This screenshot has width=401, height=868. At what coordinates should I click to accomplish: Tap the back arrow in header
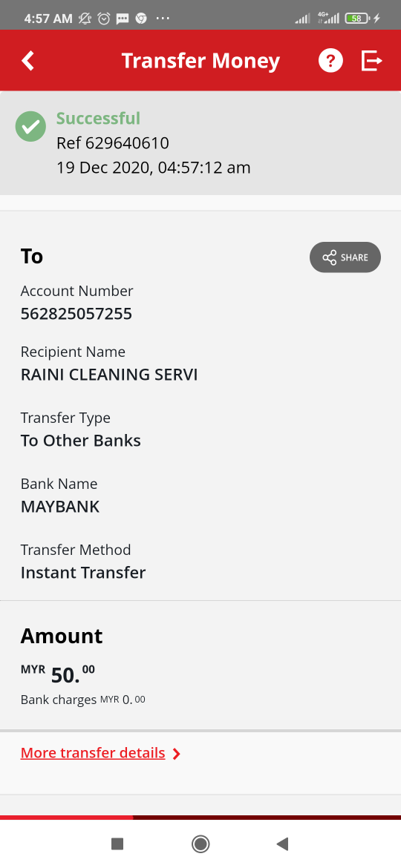[x=28, y=60]
